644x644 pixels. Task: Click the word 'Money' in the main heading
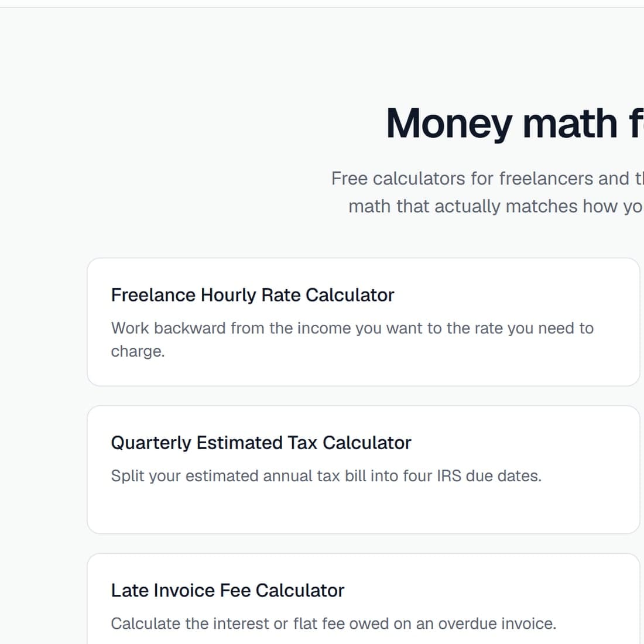pyautogui.click(x=449, y=123)
